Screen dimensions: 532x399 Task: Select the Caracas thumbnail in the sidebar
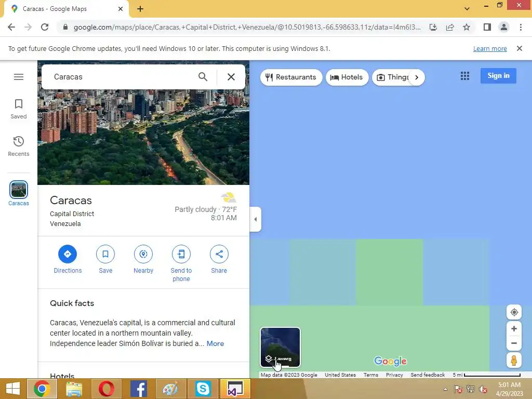pyautogui.click(x=19, y=193)
